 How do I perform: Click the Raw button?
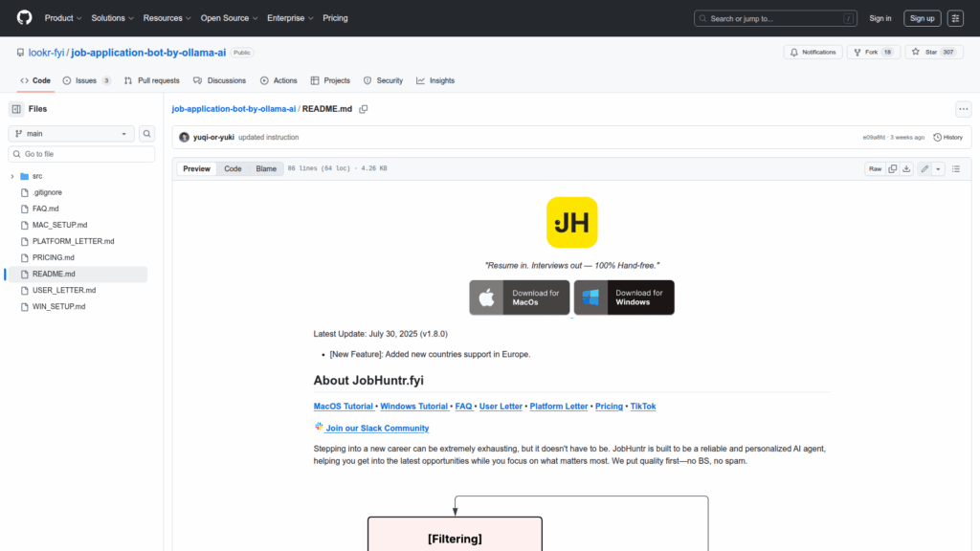875,168
